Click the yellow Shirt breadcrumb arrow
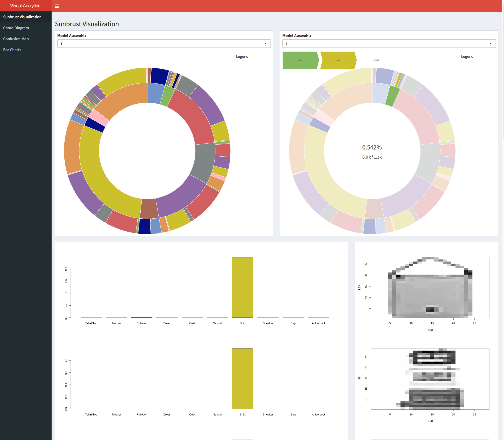 338,60
